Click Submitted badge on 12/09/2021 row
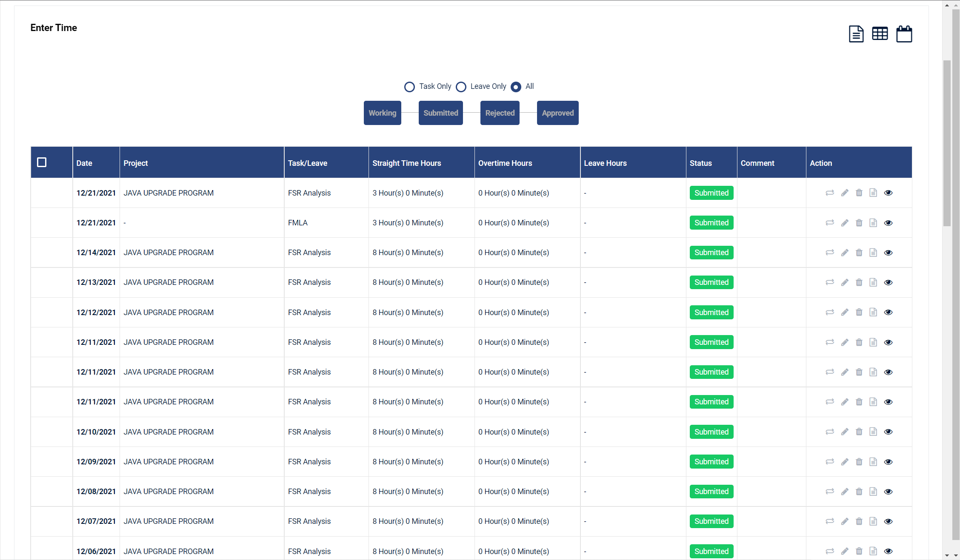This screenshot has height=560, width=960. point(711,462)
